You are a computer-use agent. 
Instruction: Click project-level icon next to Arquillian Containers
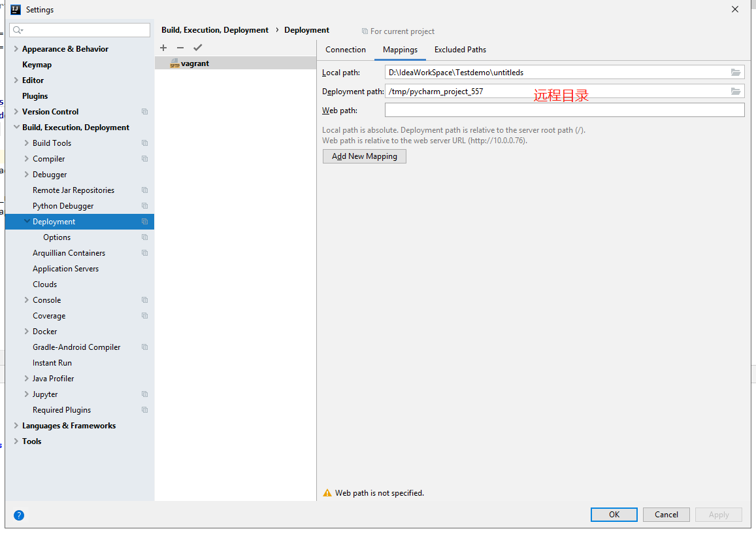click(144, 252)
